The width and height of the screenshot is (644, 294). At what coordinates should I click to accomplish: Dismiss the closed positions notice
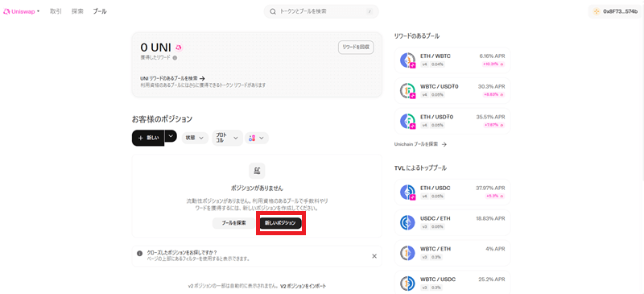374,256
